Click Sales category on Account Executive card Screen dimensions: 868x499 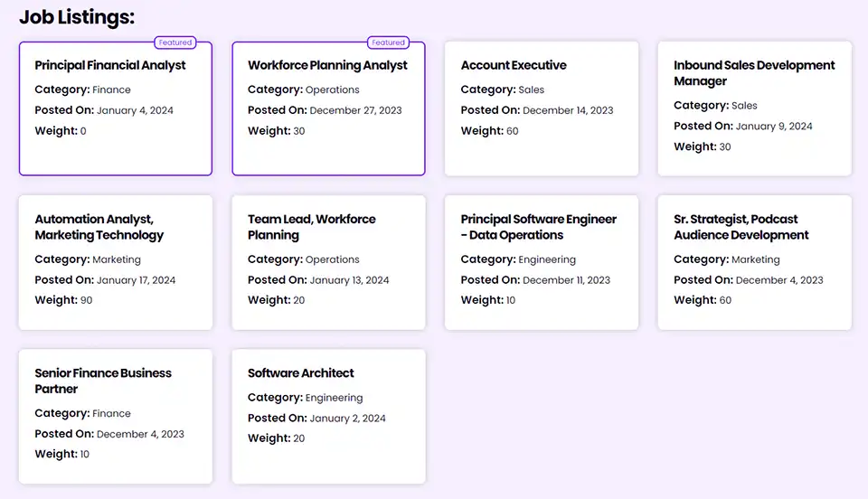[532, 89]
